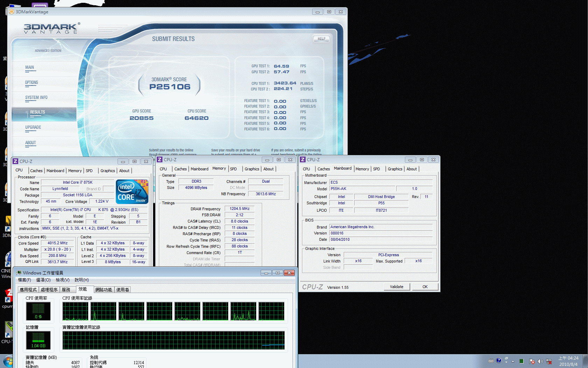Click Core Speed value 4015.2 MHz
Screen dimensions: 588x368
click(x=58, y=243)
